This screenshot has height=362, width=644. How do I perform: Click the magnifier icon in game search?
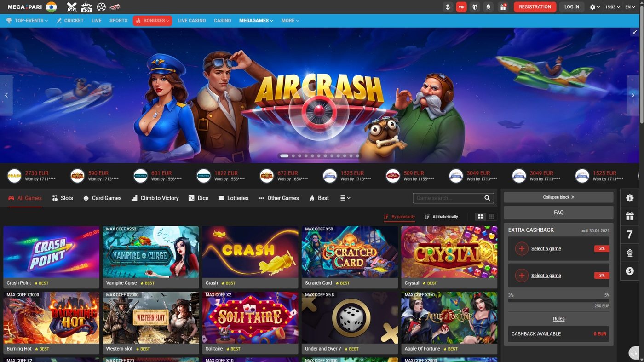(x=487, y=198)
